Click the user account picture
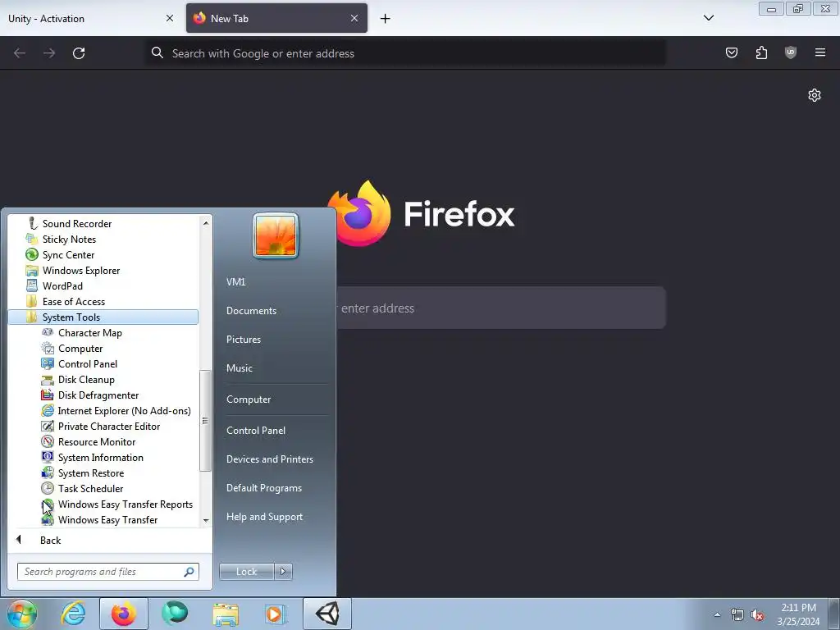Viewport: 840px width, 630px height. [276, 235]
